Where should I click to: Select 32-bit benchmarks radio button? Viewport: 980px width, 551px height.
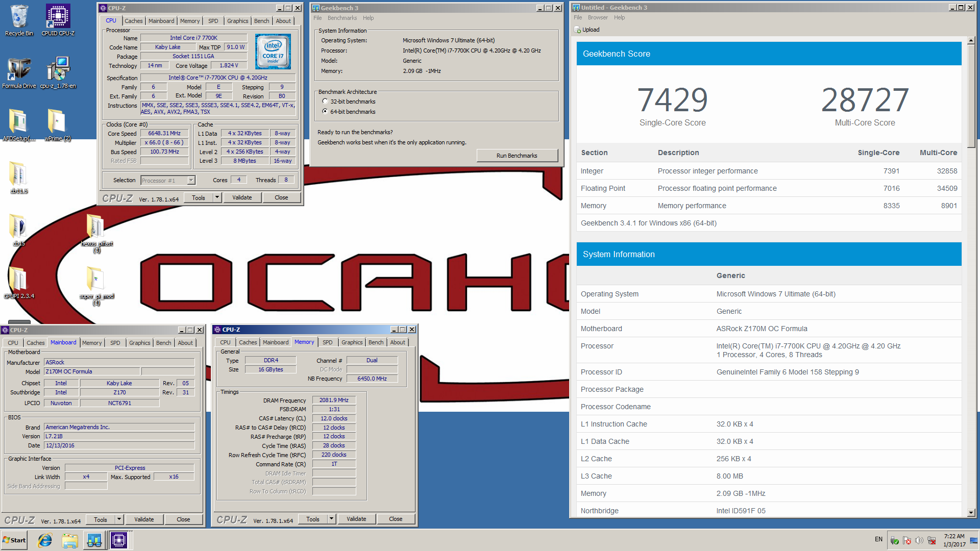[325, 102]
